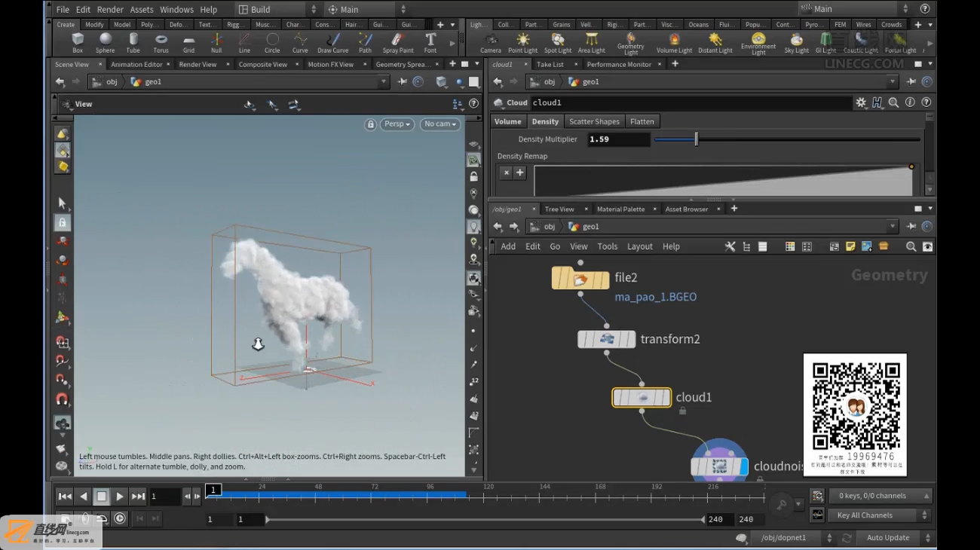Screen dimensions: 980x550
Task: Add a Camera from the lights shelf
Action: pyautogui.click(x=491, y=43)
